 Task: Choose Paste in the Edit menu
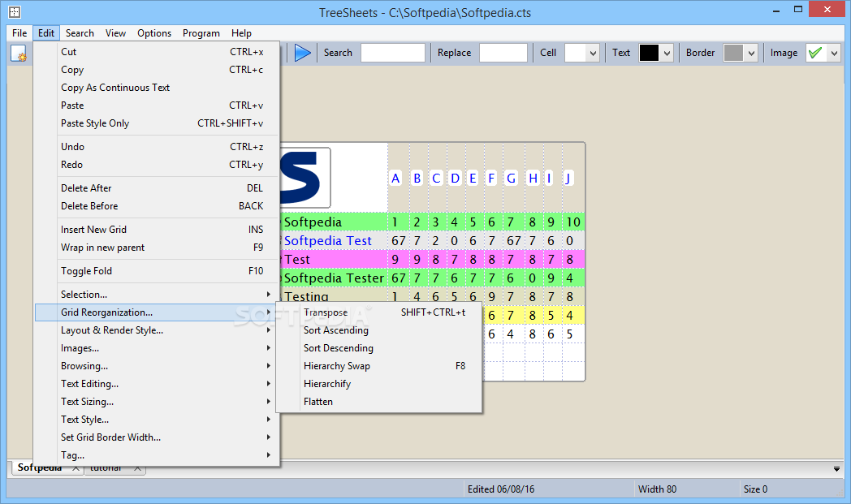click(157, 106)
